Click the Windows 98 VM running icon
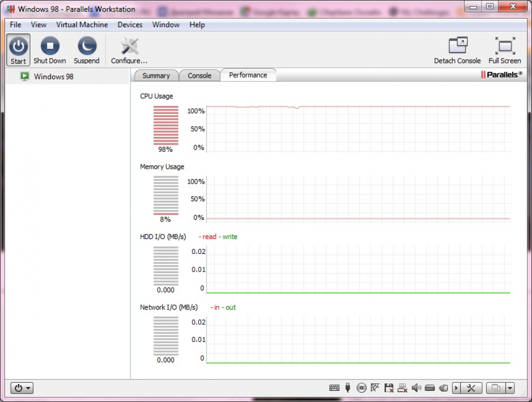 [25, 76]
